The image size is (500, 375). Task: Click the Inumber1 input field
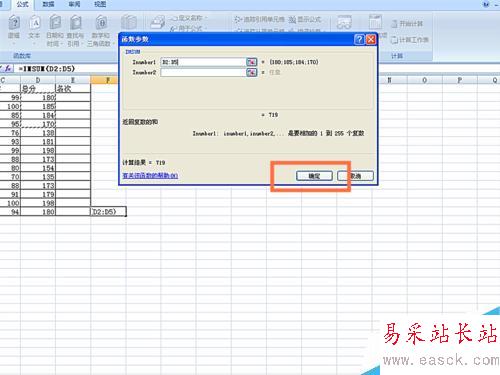[x=203, y=62]
